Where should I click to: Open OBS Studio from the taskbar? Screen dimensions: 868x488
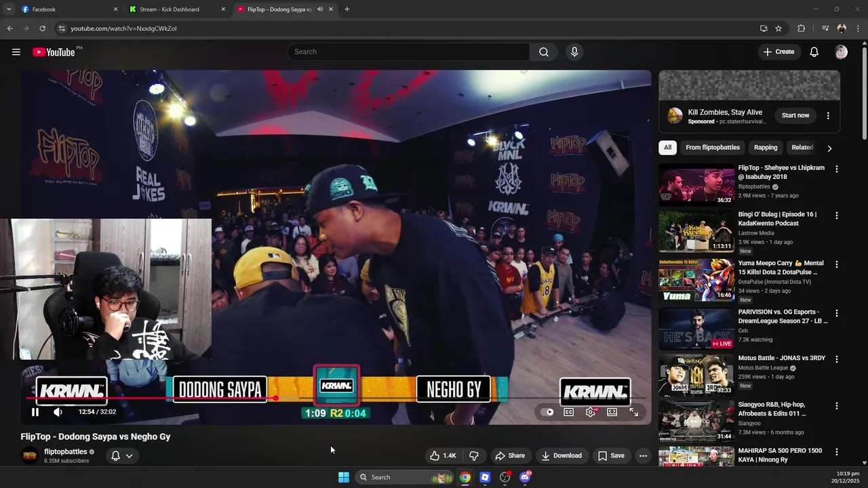pyautogui.click(x=505, y=477)
